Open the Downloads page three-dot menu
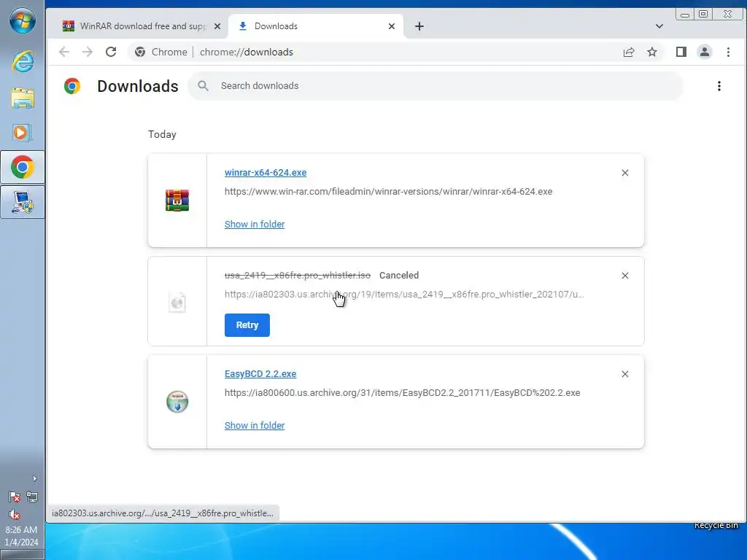The width and height of the screenshot is (747, 560). pos(719,86)
